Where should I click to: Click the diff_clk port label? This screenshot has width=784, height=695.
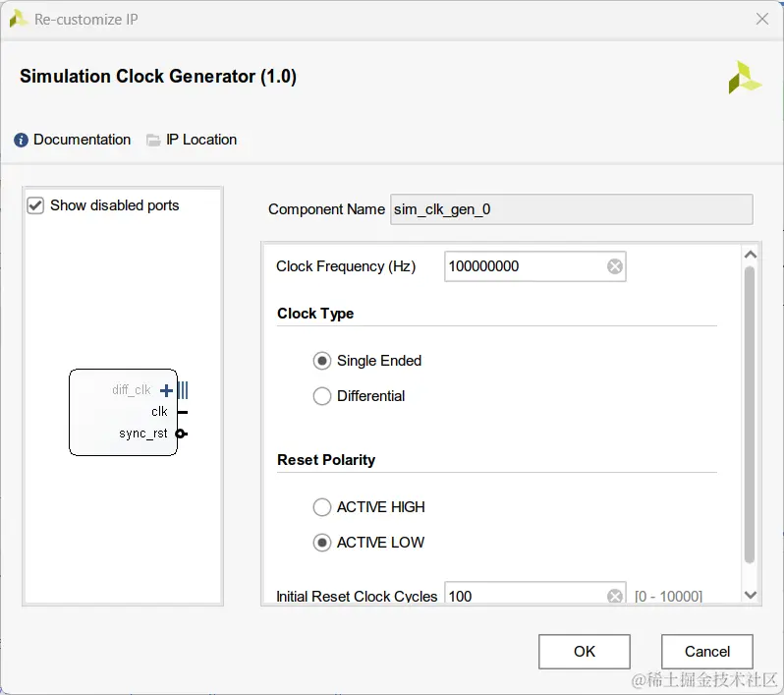(131, 390)
